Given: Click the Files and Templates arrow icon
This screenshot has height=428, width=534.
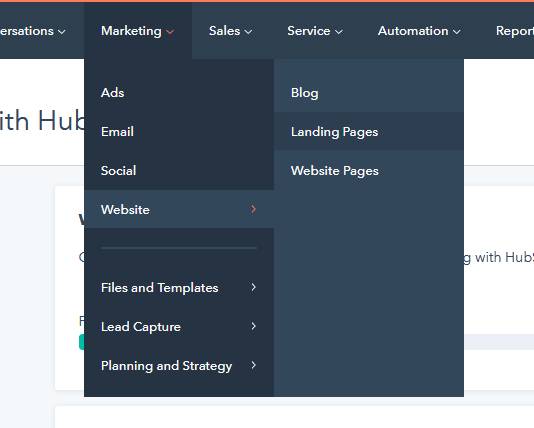Looking at the screenshot, I should pos(253,287).
